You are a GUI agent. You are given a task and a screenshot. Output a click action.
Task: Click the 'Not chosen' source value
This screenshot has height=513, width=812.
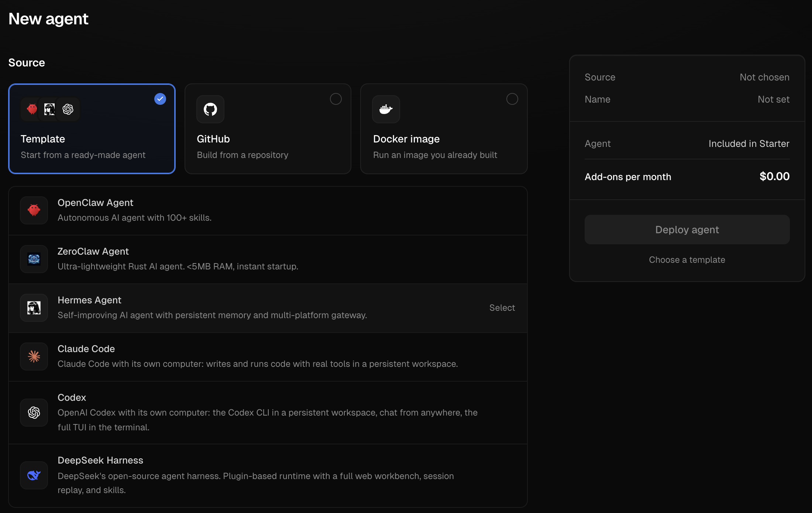[764, 77]
